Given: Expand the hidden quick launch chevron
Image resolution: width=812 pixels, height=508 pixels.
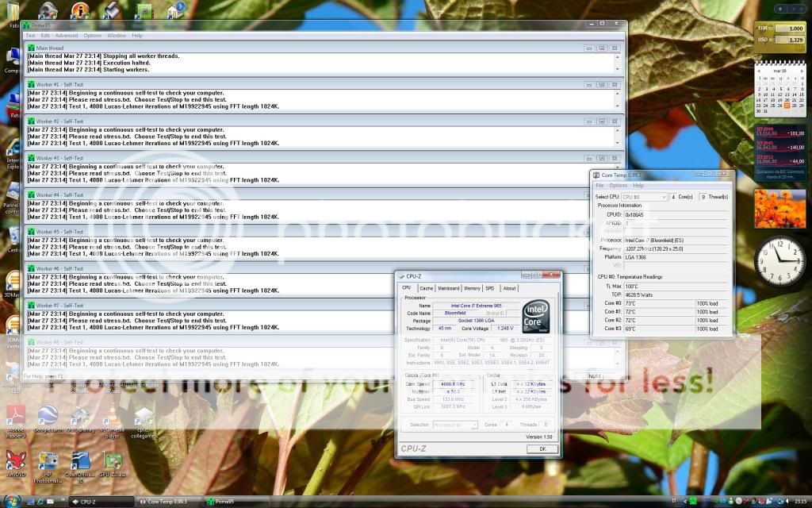Looking at the screenshot, I should [x=61, y=502].
